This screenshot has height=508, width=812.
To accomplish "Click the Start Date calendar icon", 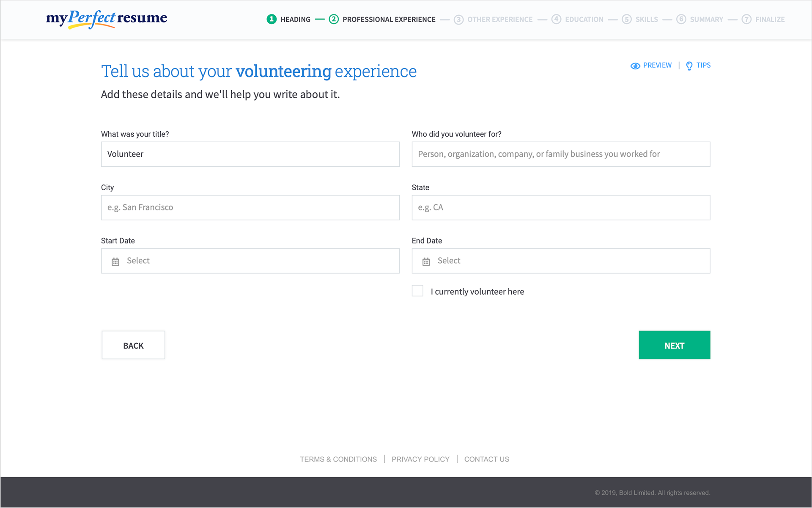I will pos(115,262).
